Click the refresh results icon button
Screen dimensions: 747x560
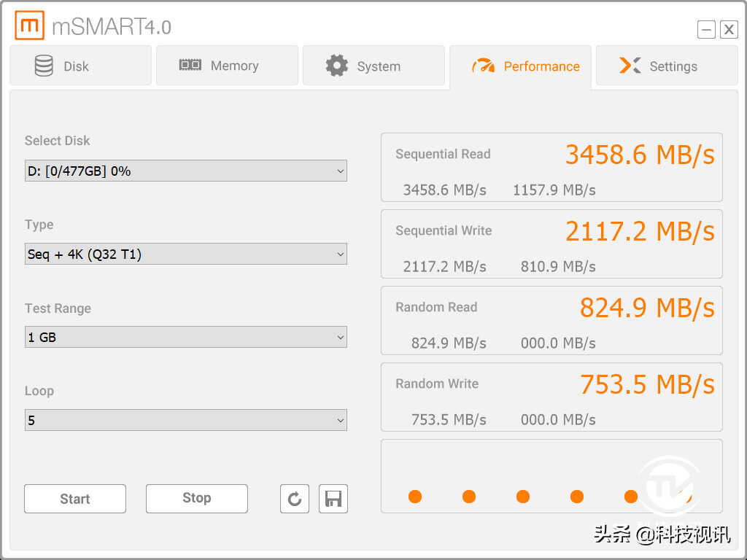tap(295, 499)
